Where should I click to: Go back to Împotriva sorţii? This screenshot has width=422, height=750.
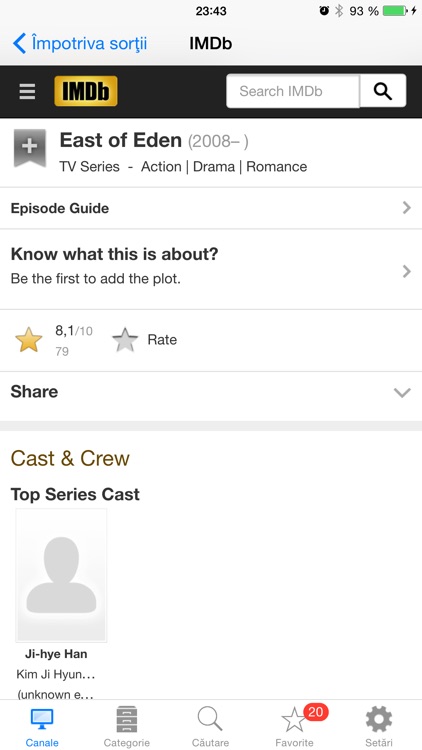click(80, 44)
